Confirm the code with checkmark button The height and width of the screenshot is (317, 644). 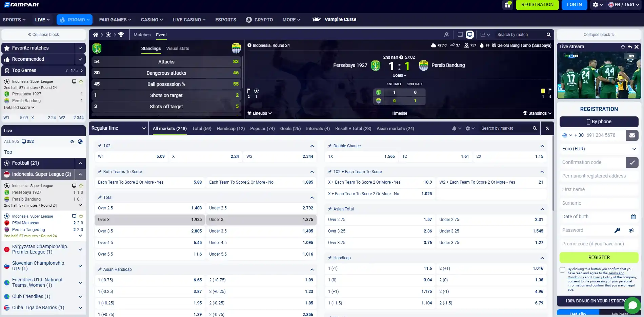pyautogui.click(x=632, y=162)
